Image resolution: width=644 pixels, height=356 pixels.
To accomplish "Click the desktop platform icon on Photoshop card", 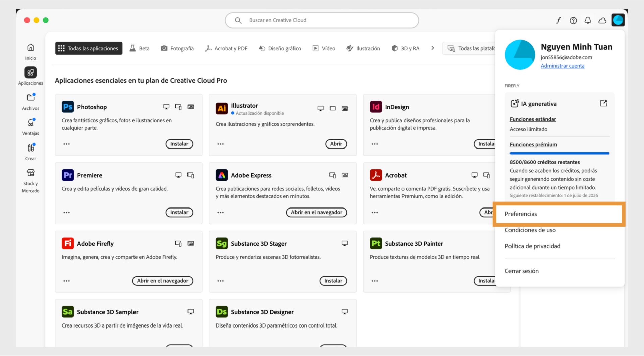I will click(x=166, y=107).
